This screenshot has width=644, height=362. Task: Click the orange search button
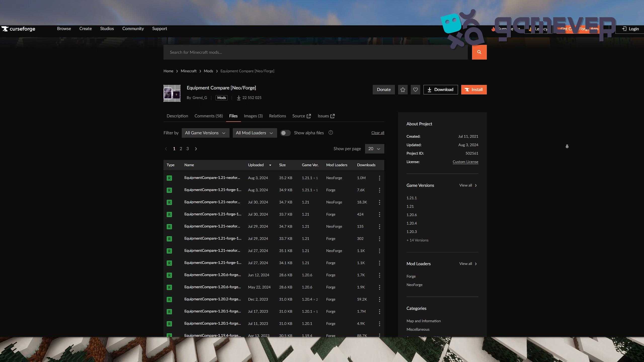(x=479, y=52)
